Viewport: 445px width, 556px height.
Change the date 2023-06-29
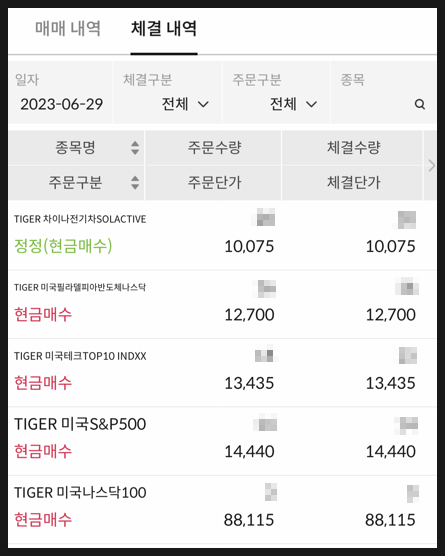61,104
